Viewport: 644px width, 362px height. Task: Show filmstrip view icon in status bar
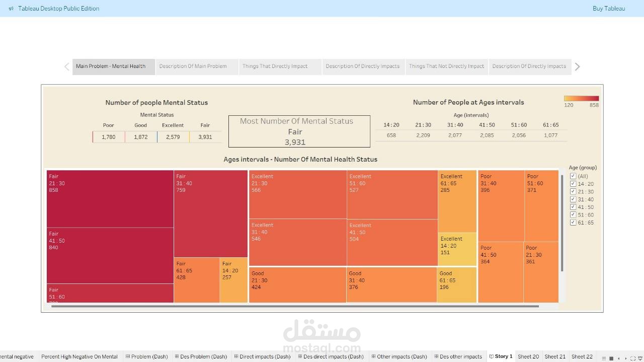pos(604,358)
